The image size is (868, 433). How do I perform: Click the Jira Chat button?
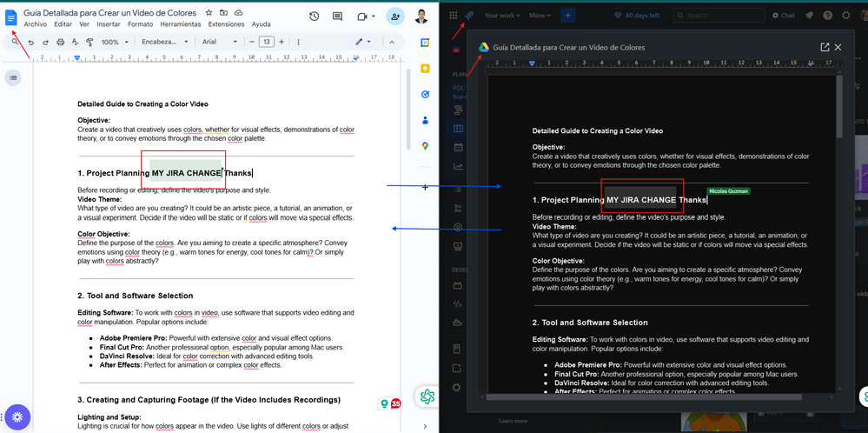pyautogui.click(x=783, y=15)
